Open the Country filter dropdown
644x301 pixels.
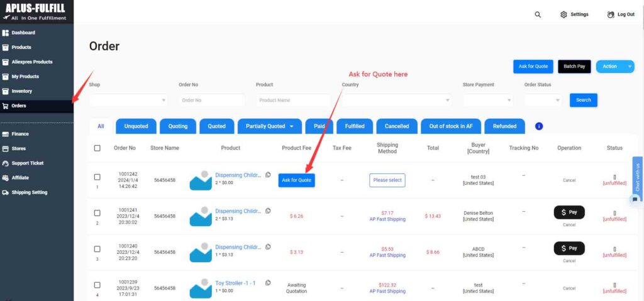pos(396,100)
